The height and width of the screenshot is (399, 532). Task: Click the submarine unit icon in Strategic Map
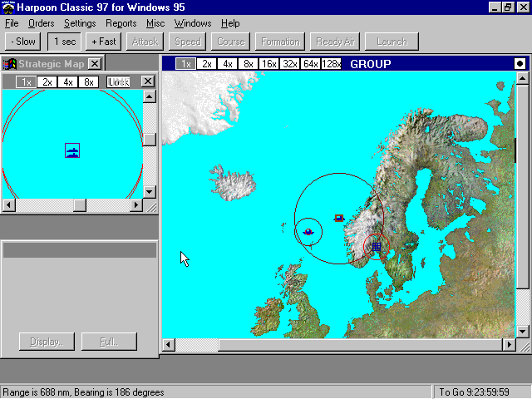click(x=72, y=150)
